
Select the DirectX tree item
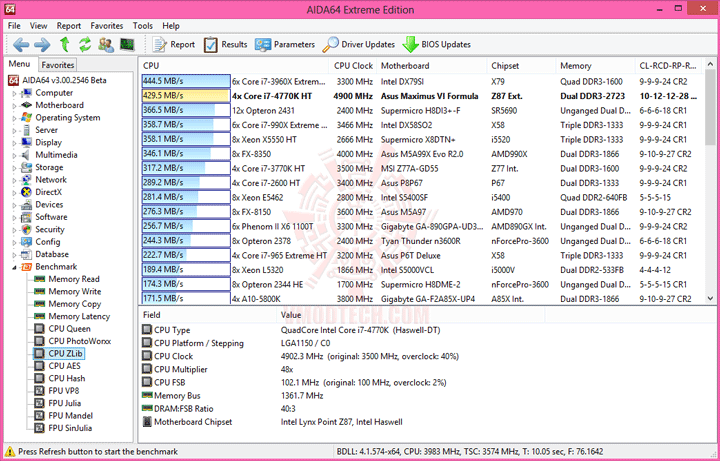[x=48, y=192]
